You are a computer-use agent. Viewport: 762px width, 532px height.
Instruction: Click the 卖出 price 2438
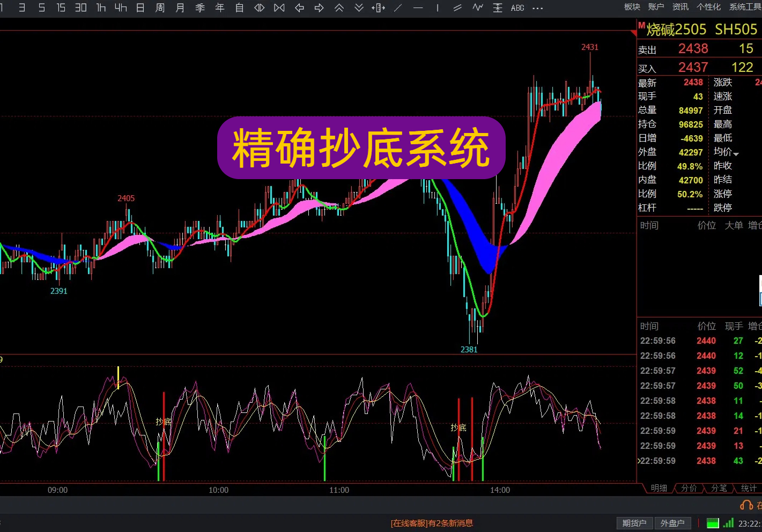[x=693, y=49]
